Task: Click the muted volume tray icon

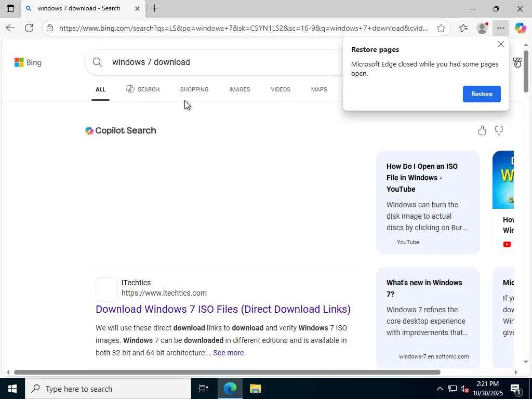Action: click(464, 389)
